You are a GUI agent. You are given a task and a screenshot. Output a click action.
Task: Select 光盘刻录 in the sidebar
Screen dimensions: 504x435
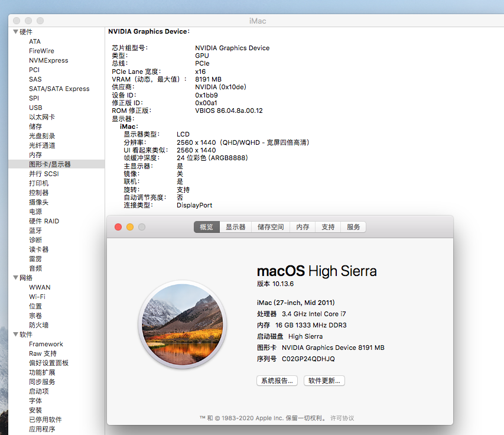[42, 136]
